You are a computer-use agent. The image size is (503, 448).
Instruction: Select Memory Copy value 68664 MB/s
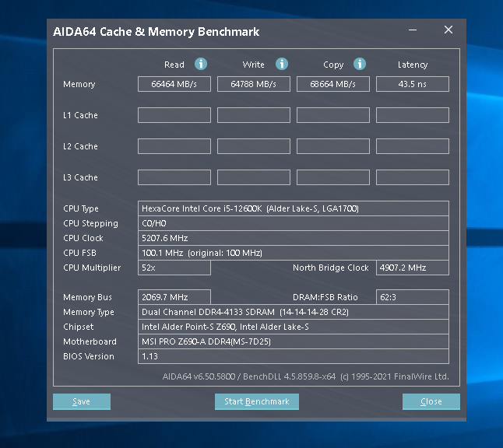pos(333,84)
